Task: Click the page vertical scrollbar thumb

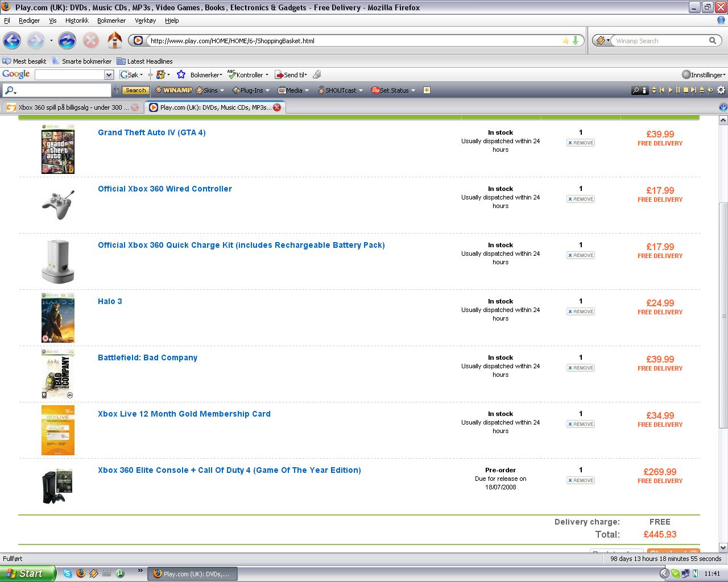Action: (x=723, y=315)
